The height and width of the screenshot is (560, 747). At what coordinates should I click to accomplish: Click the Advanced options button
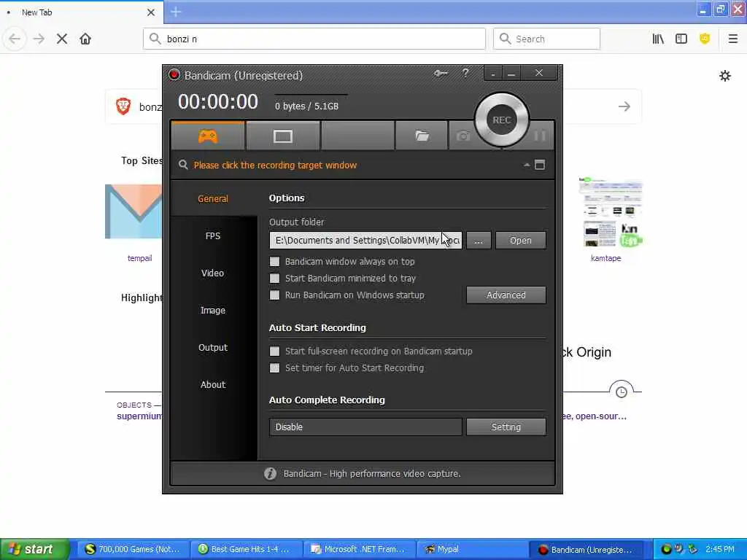506,295
